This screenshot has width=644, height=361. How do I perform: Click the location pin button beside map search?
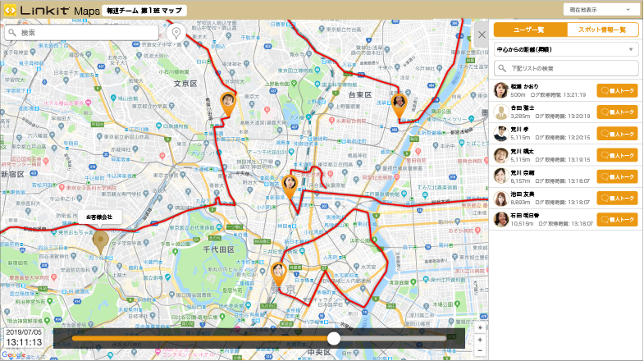click(x=176, y=33)
